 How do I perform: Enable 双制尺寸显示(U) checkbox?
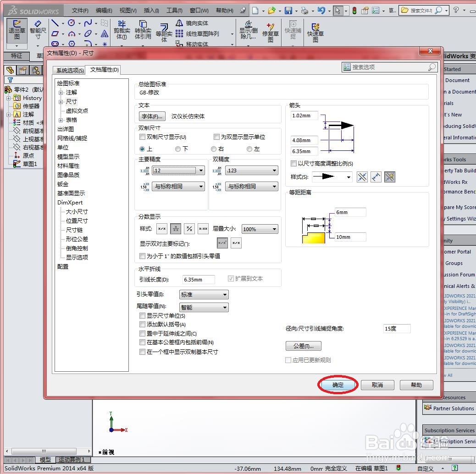[142, 137]
